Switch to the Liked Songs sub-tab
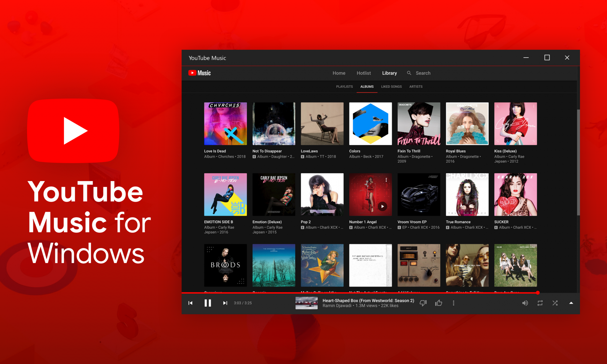This screenshot has width=607, height=364. 392,87
